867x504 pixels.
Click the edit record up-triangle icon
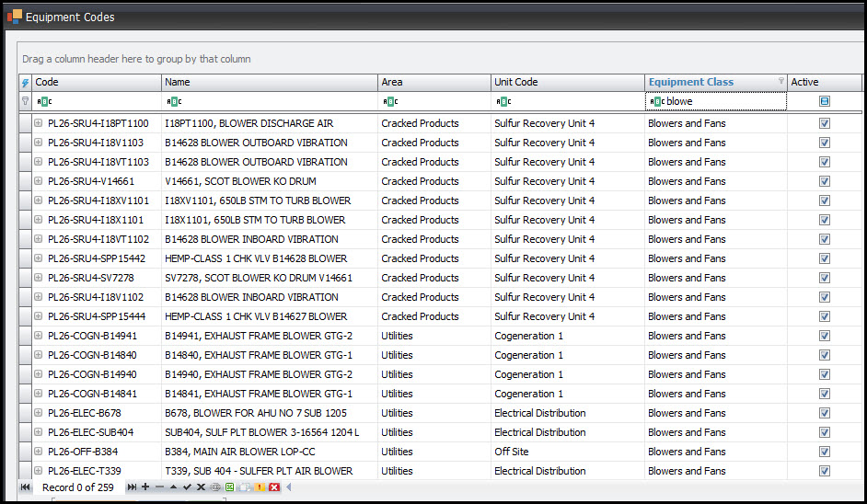[x=173, y=487]
